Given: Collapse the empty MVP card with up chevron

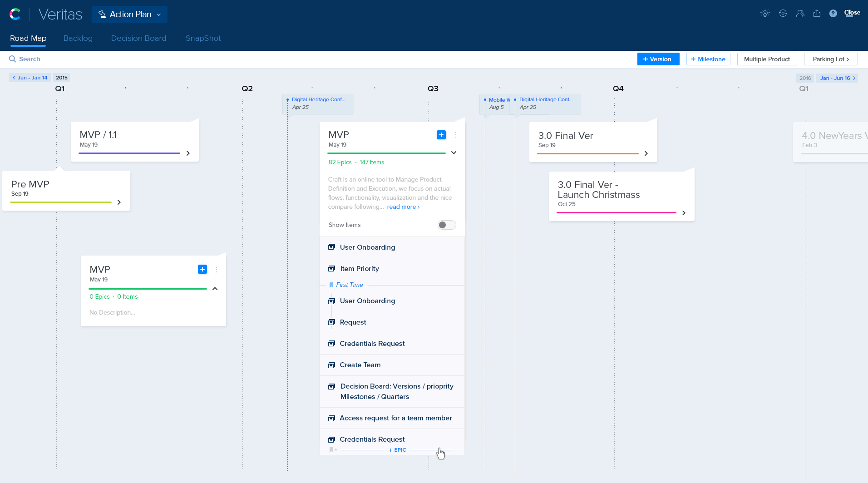Looking at the screenshot, I should tap(215, 289).
